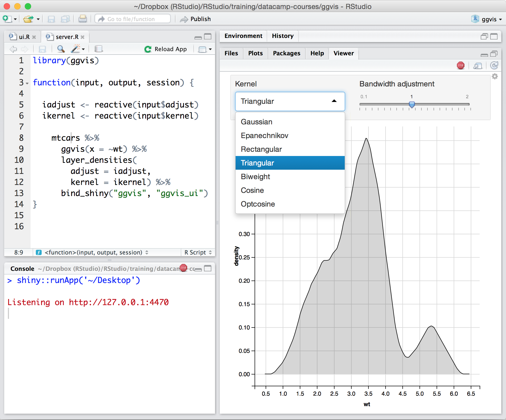Stop the running app in Viewer
Screen dimensions: 506x420
click(x=460, y=65)
